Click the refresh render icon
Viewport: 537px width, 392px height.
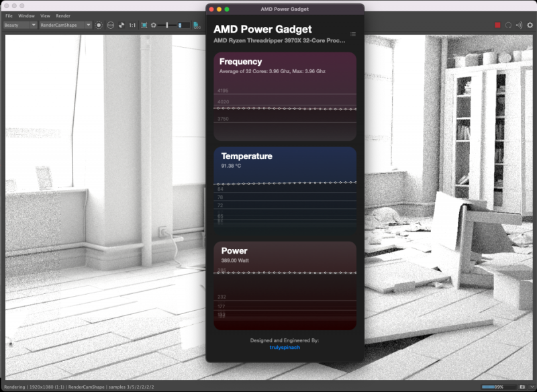[x=509, y=25]
